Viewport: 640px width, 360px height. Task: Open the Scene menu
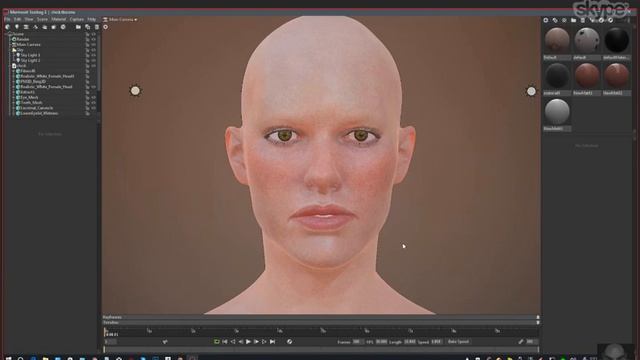pos(42,19)
